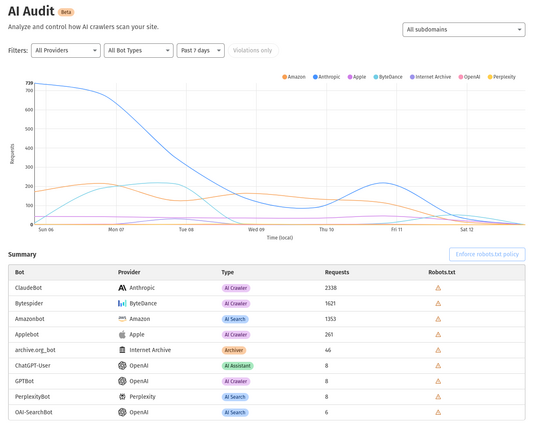Click the AI Search tag for Amazonbot
The height and width of the screenshot is (429, 536).
coord(235,319)
